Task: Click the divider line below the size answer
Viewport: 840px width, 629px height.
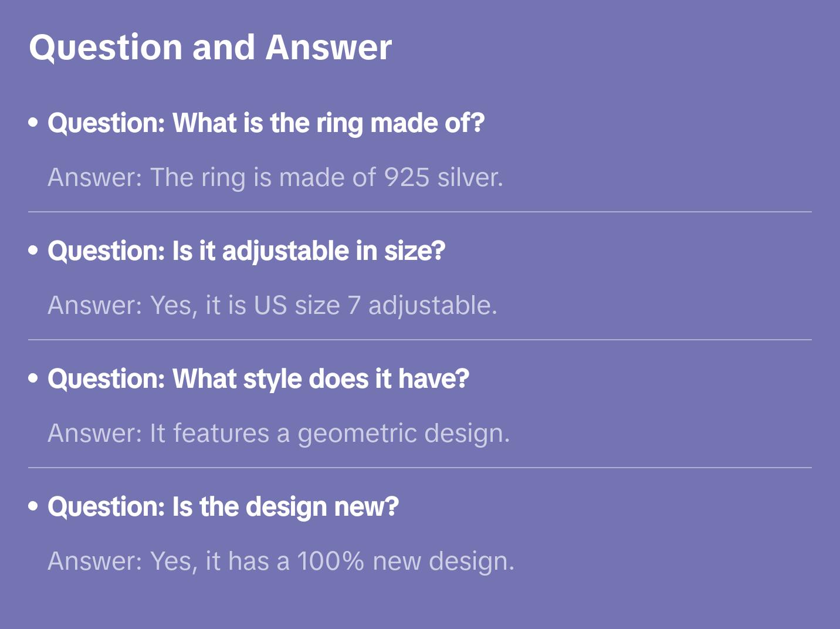Action: (419, 340)
